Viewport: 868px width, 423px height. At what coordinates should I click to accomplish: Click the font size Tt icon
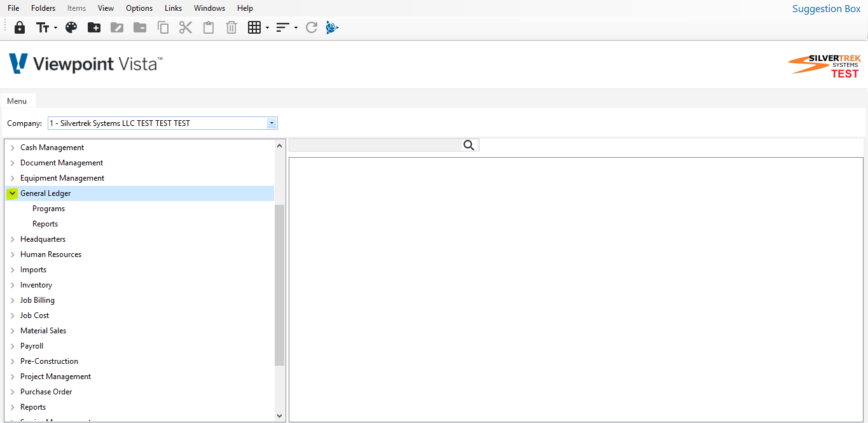click(43, 27)
